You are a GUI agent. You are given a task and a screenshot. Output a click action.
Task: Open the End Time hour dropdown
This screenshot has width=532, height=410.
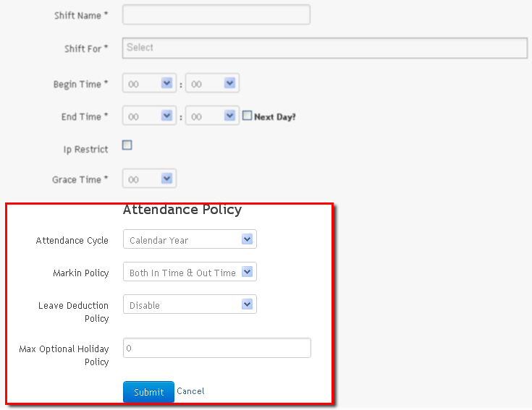149,116
